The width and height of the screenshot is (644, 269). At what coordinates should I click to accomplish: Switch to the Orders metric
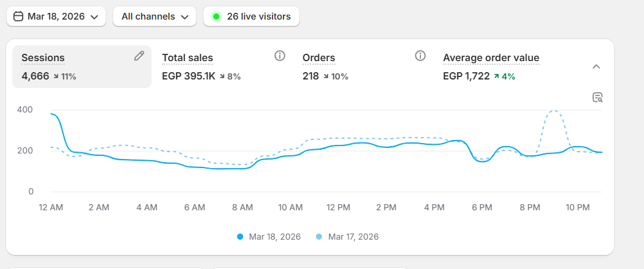[x=319, y=58]
